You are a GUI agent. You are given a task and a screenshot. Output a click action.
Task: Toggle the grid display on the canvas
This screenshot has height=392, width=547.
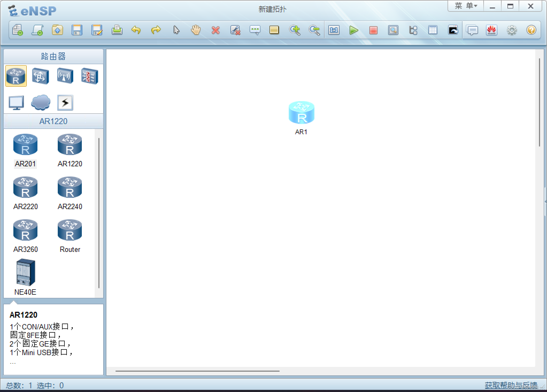coord(433,30)
